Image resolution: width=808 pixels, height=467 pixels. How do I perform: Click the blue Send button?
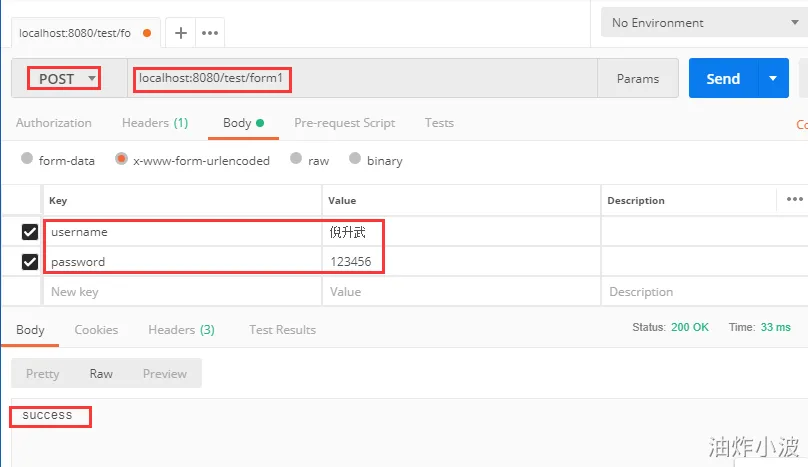(722, 78)
